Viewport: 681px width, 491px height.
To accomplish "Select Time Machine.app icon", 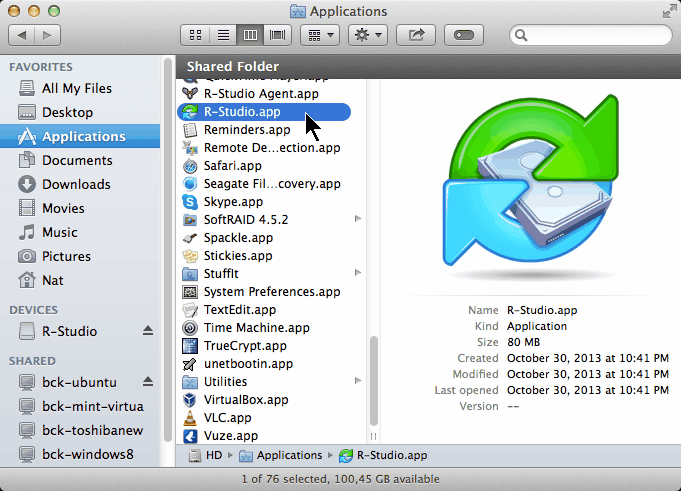I will click(190, 328).
